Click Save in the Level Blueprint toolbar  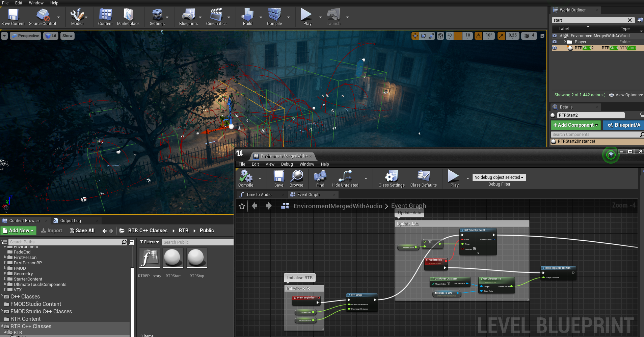279,178
